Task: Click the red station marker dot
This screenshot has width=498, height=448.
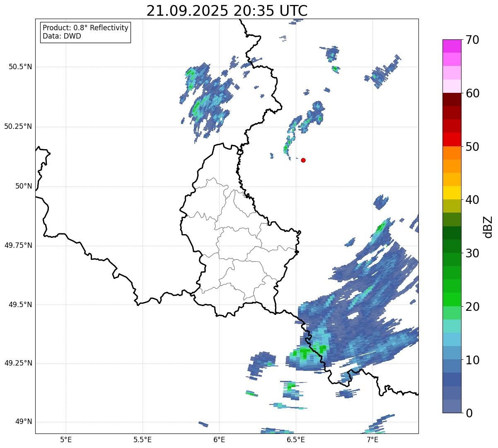Action: [303, 160]
